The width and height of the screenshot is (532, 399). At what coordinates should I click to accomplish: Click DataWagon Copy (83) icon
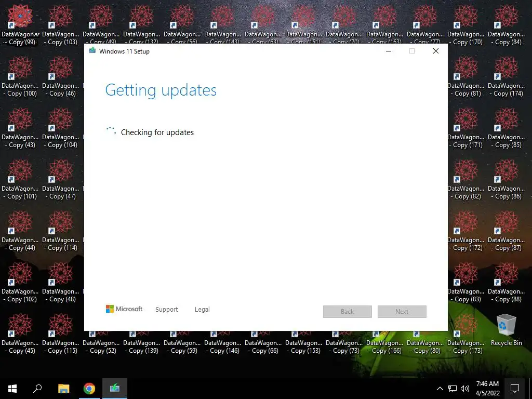[x=466, y=283]
